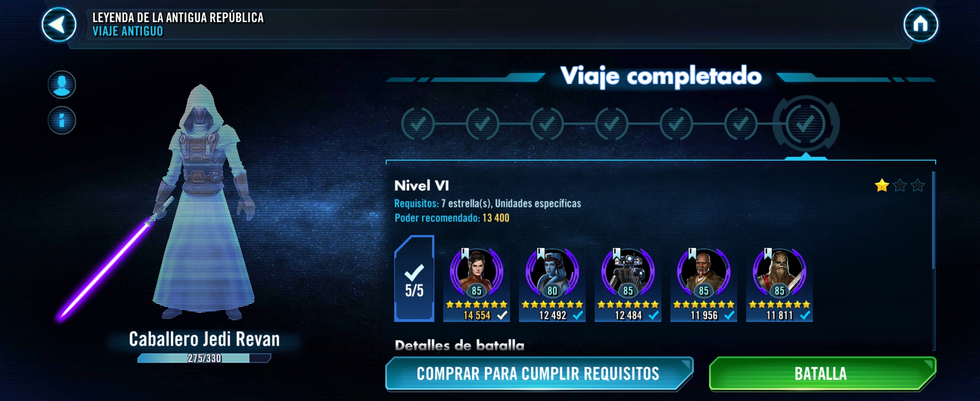Click the Caballero Jedi Revan shard progress bar
The width and height of the screenshot is (980, 401).
coord(204,358)
